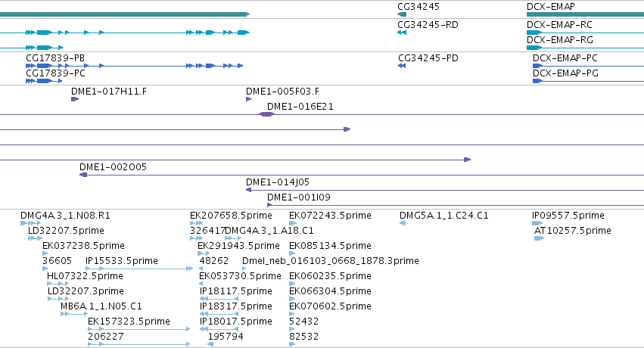Select the DME1-005F03.F feature label
644x348 pixels.
pos(282,91)
